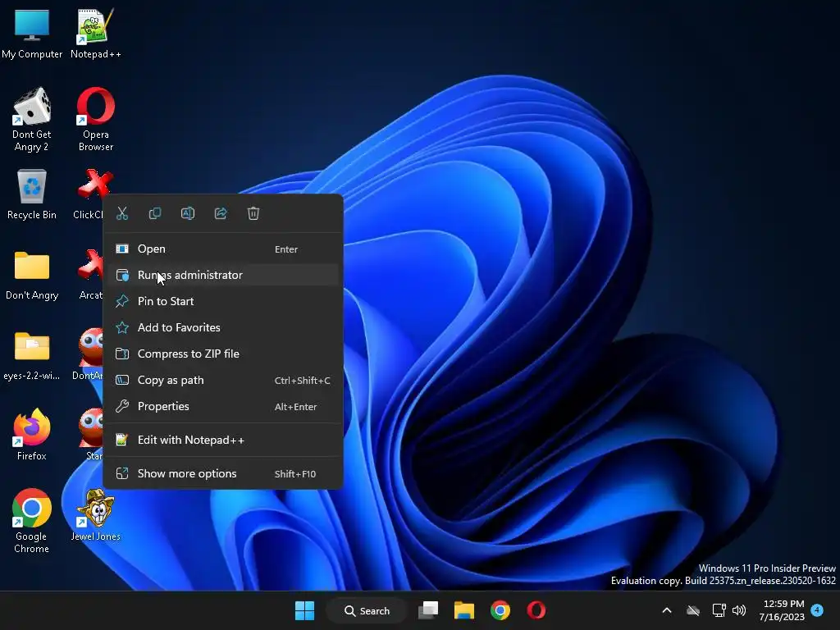Select Jewel Jones desktop shortcut

click(x=96, y=515)
